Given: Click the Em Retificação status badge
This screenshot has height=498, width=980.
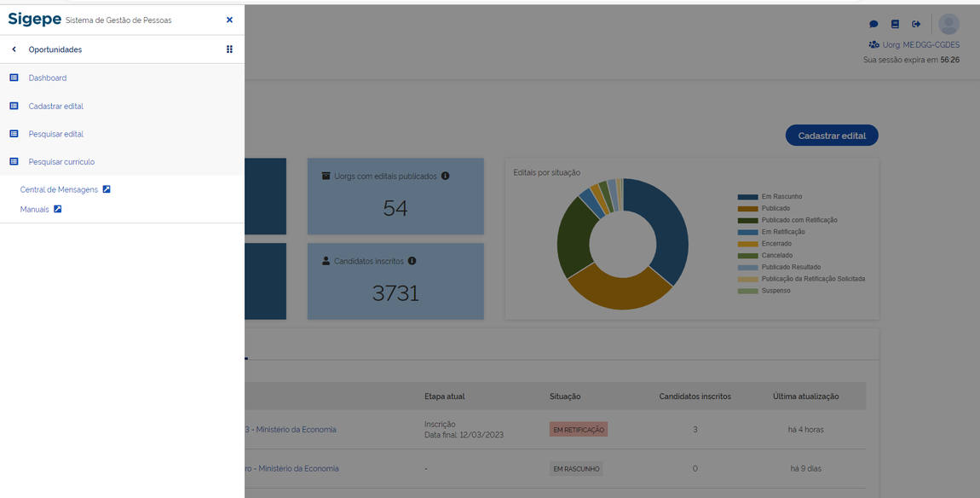Looking at the screenshot, I should [x=578, y=430].
